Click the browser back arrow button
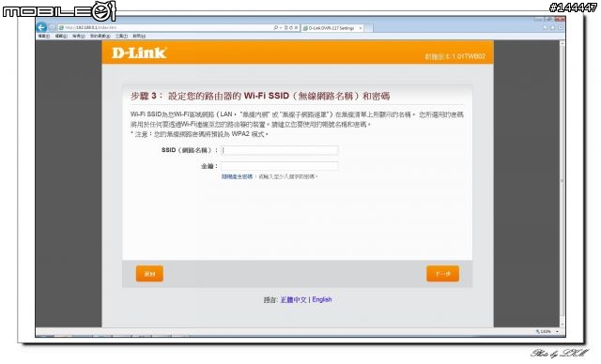The image size is (601, 364). click(x=41, y=27)
